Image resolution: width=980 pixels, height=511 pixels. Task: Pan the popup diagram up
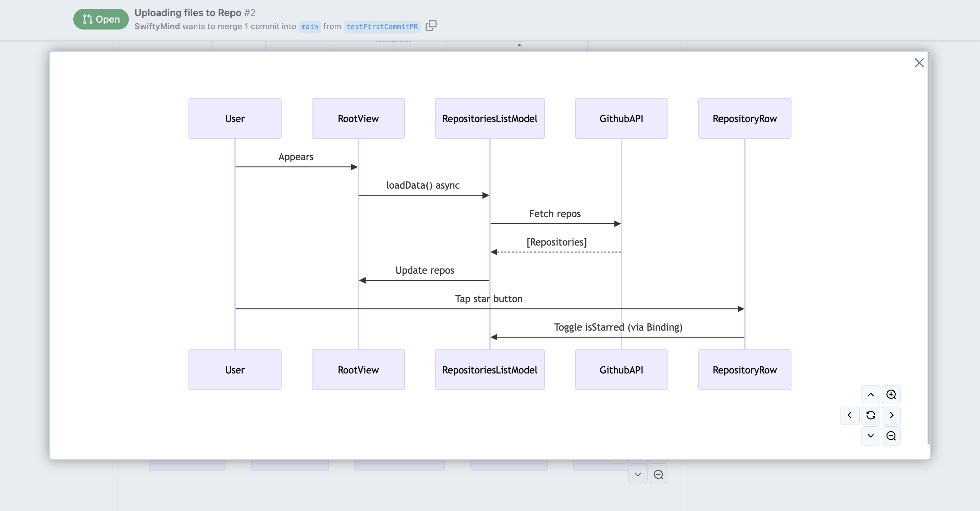[x=870, y=394]
